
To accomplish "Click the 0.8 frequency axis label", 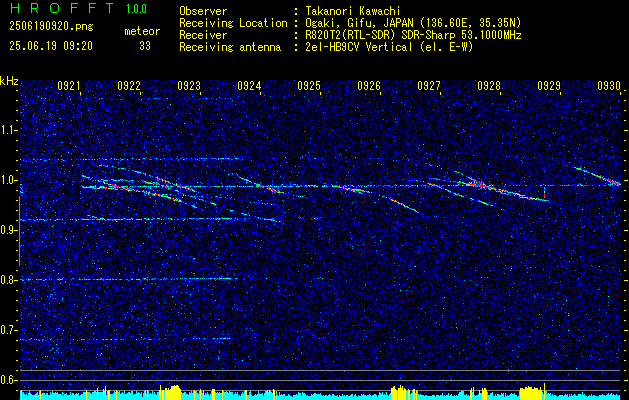I will tap(8, 280).
